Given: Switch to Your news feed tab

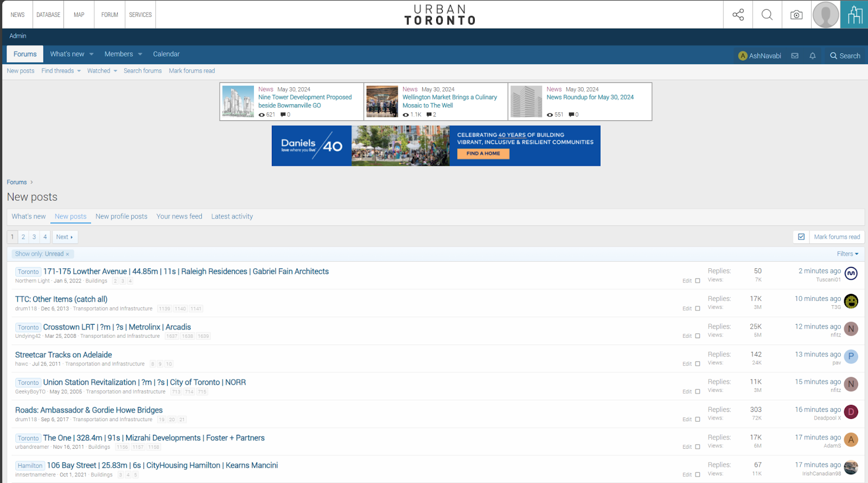Looking at the screenshot, I should 179,216.
